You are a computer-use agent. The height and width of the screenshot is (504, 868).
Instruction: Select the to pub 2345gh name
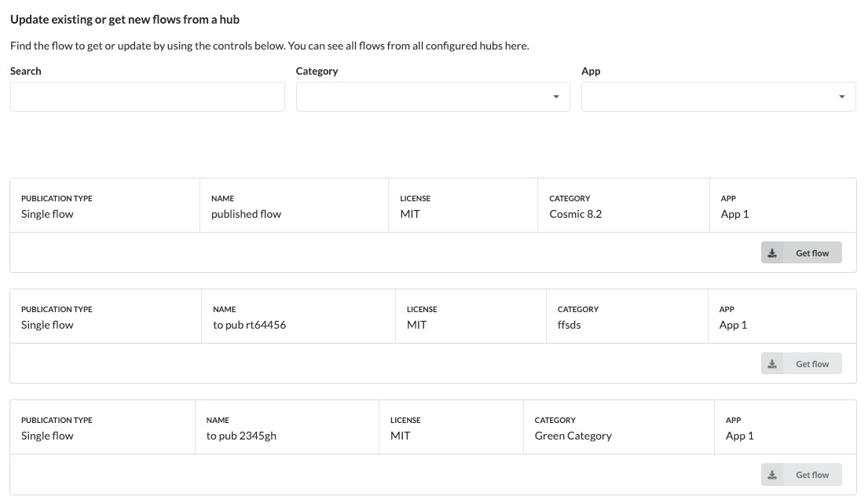click(x=241, y=436)
